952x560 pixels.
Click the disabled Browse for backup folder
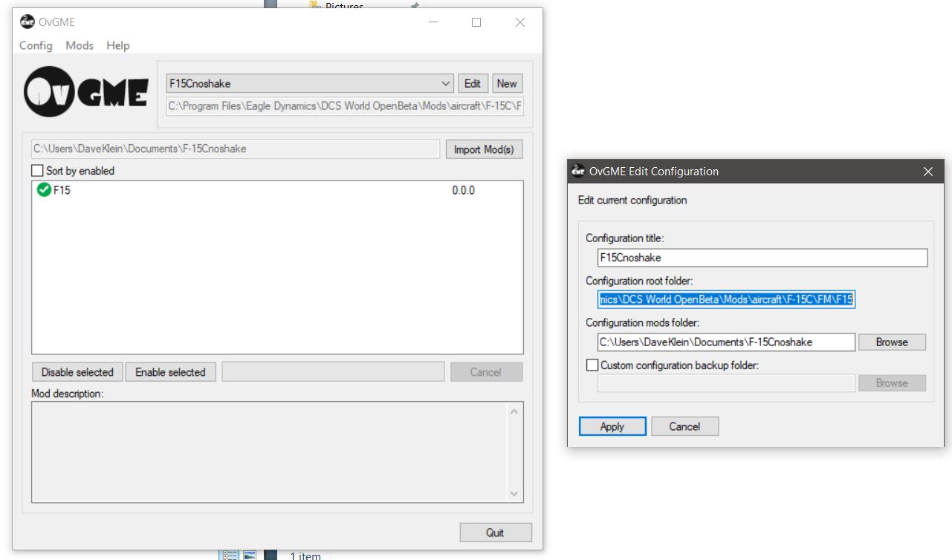(x=892, y=383)
